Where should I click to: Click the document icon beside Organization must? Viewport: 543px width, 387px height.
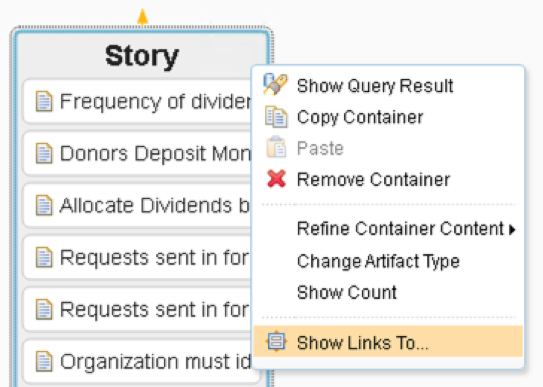(44, 361)
